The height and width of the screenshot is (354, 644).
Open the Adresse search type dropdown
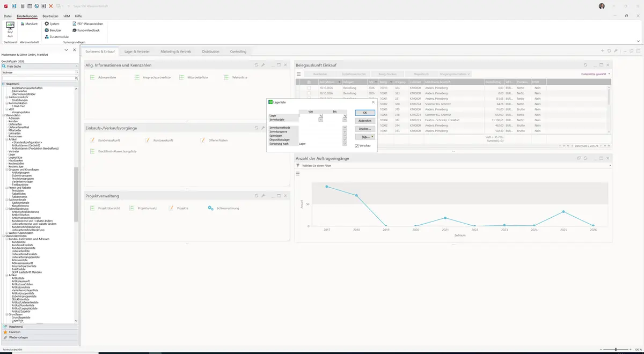[x=76, y=72]
